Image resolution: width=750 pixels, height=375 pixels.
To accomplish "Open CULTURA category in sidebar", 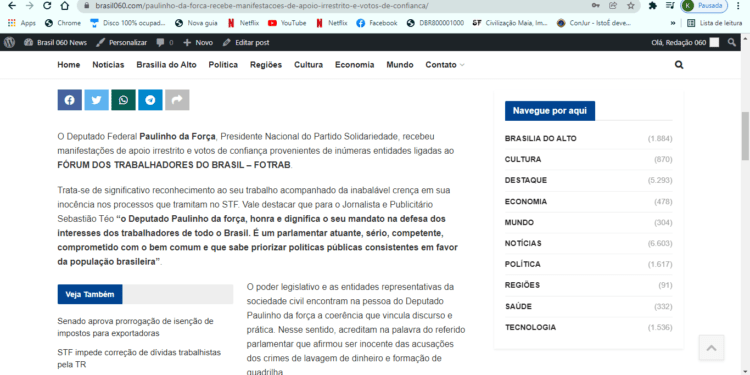I will (x=523, y=159).
